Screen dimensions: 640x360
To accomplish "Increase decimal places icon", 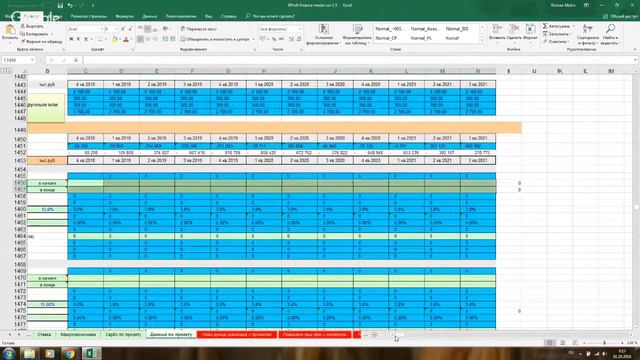I will point(291,39).
